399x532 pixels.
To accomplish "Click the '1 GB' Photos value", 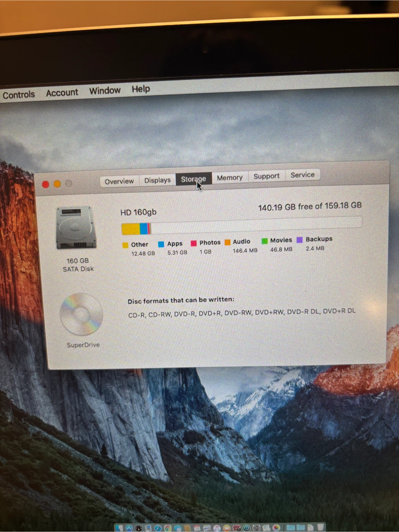I will point(205,252).
